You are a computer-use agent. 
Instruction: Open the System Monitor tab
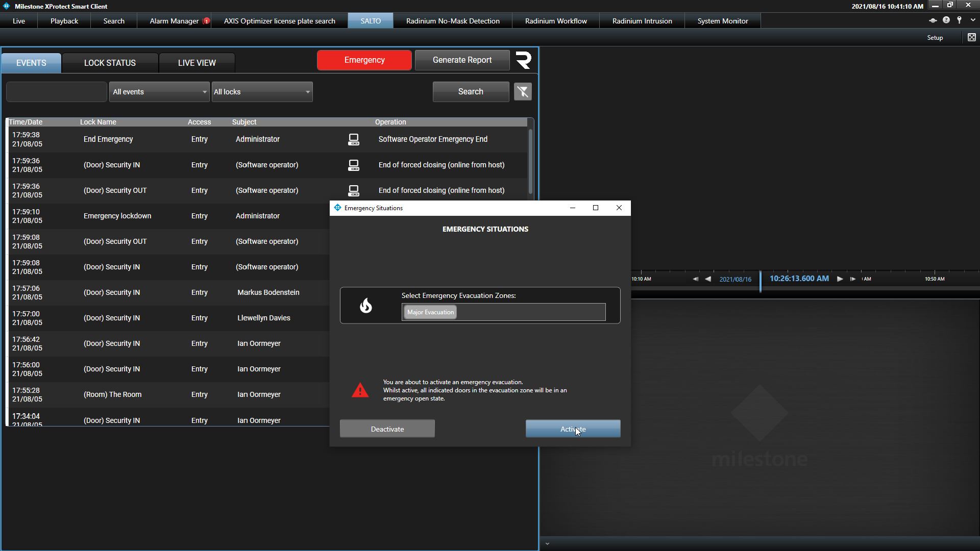(723, 21)
